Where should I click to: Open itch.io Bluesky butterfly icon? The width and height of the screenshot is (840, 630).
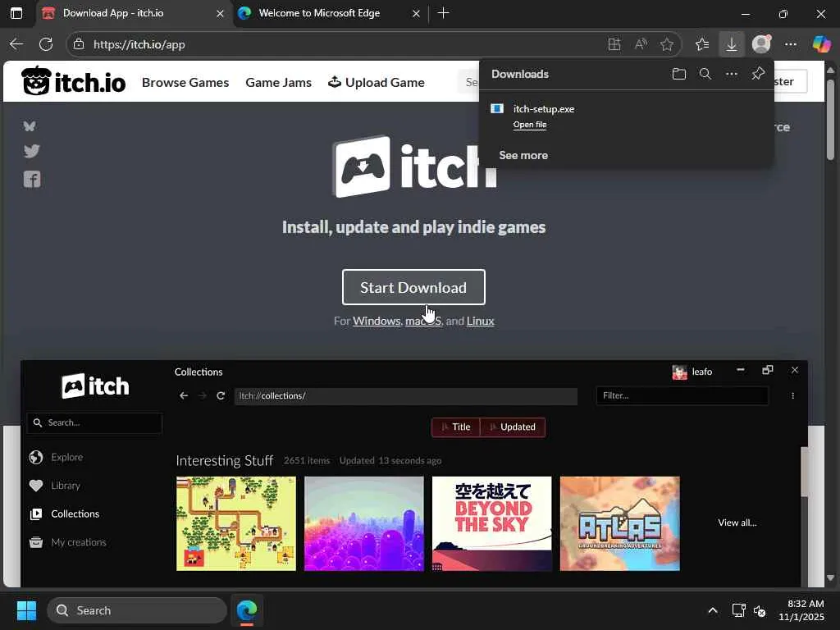(30, 126)
